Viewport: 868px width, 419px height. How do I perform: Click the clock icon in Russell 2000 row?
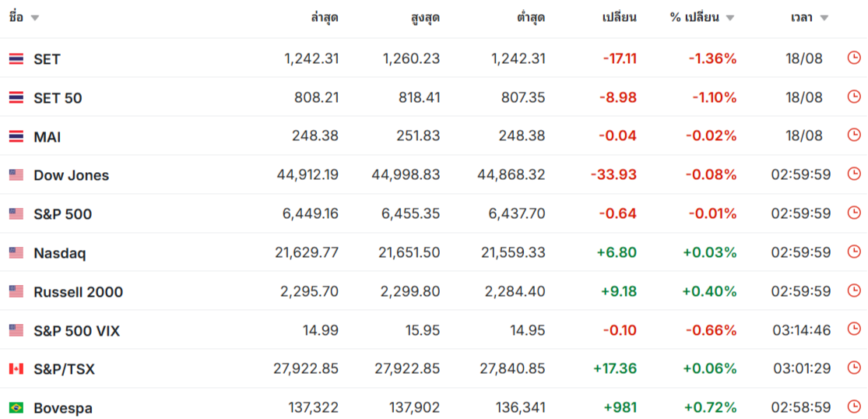(854, 290)
